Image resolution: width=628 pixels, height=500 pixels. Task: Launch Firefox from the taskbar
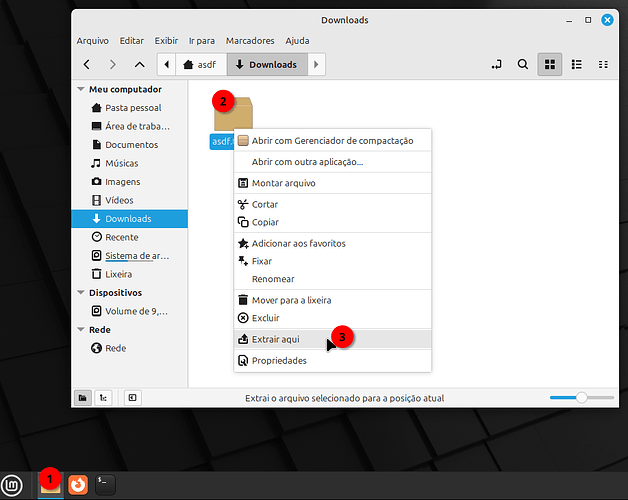click(78, 485)
